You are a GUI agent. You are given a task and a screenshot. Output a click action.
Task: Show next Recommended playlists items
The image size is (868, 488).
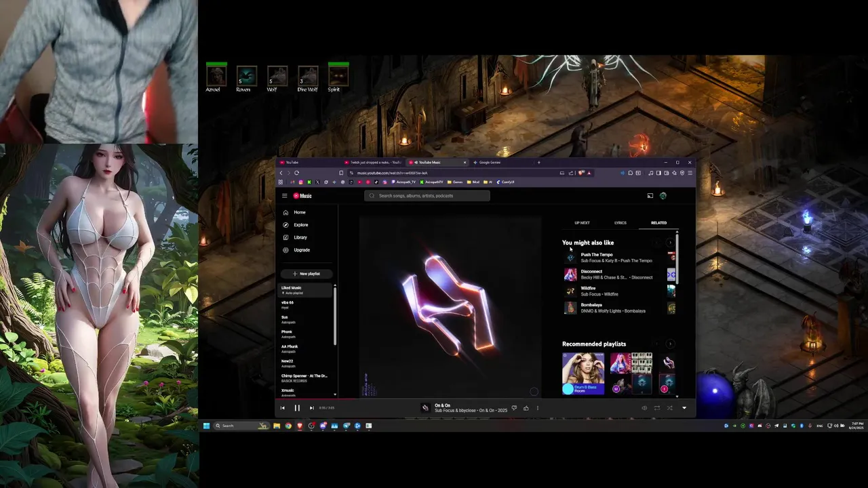tap(670, 344)
